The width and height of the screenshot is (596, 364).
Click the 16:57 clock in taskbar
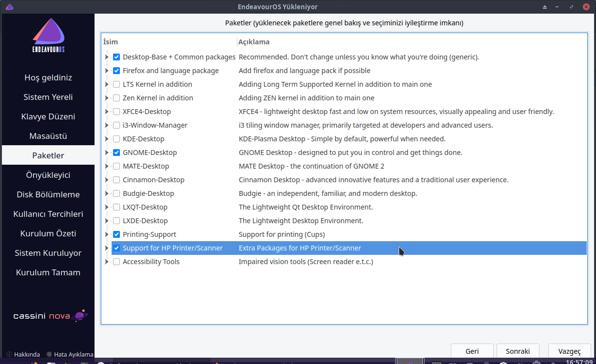click(579, 362)
